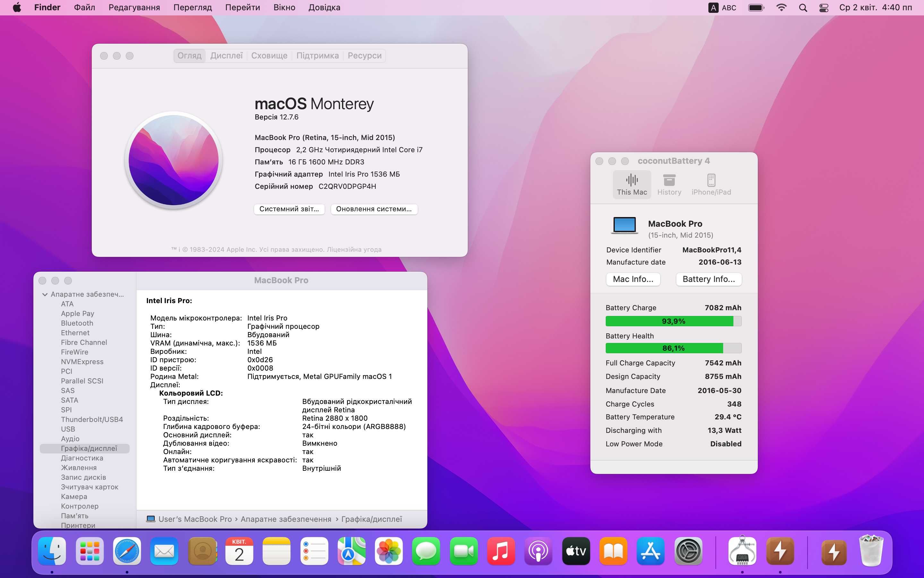Viewport: 924px width, 578px height.
Task: Switch to the Підтримка tab
Action: pyautogui.click(x=317, y=56)
